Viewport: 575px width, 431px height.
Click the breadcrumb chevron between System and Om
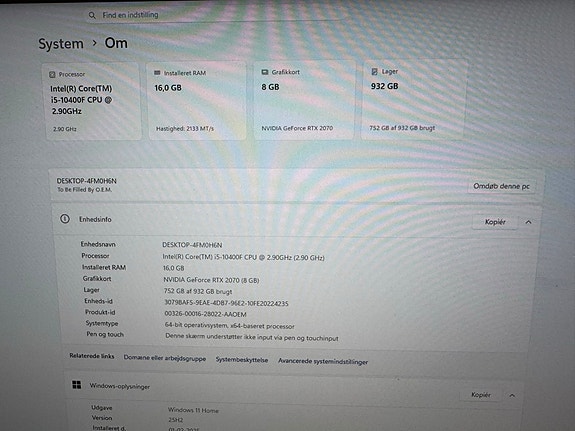coord(95,43)
